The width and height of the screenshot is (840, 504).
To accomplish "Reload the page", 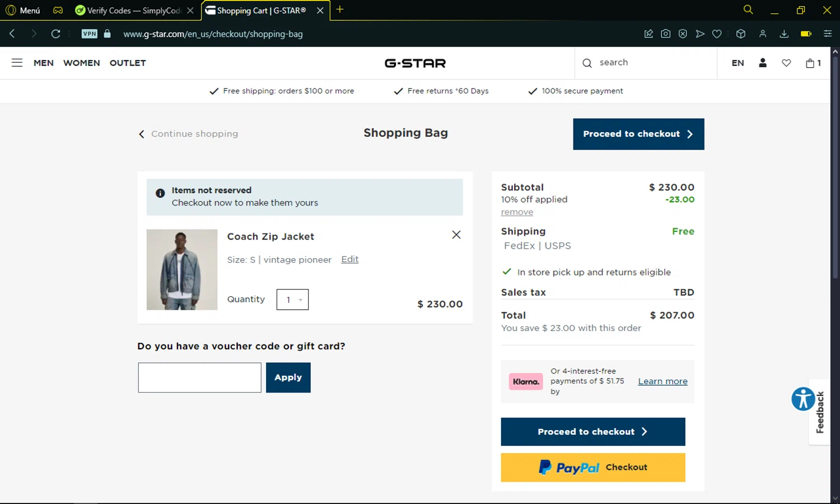I will point(55,34).
